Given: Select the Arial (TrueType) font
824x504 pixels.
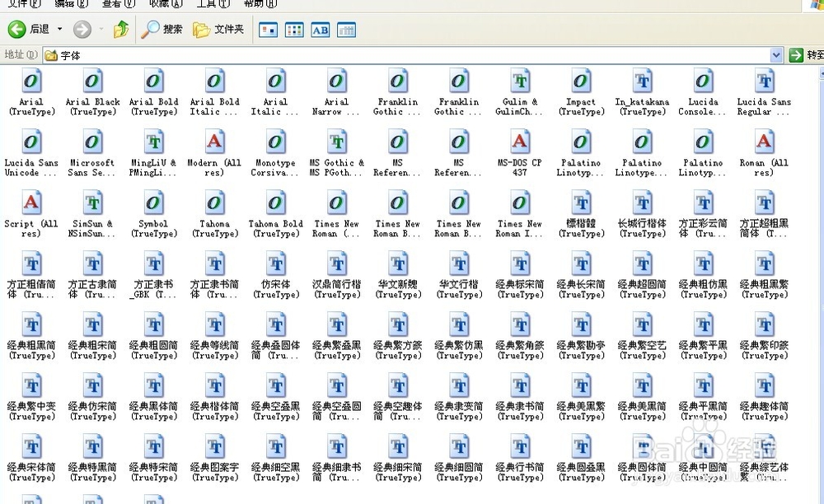Looking at the screenshot, I should click(x=31, y=92).
